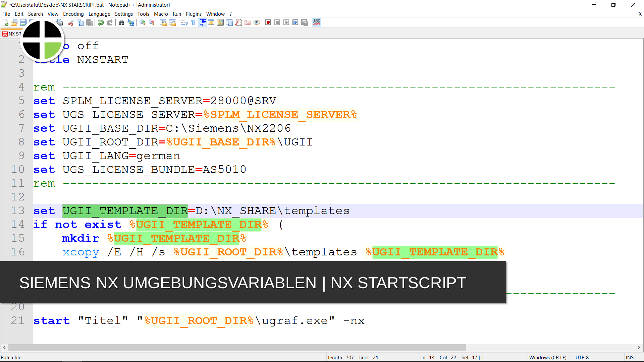Open the Plugins menu
This screenshot has width=644, height=362.
point(194,14)
